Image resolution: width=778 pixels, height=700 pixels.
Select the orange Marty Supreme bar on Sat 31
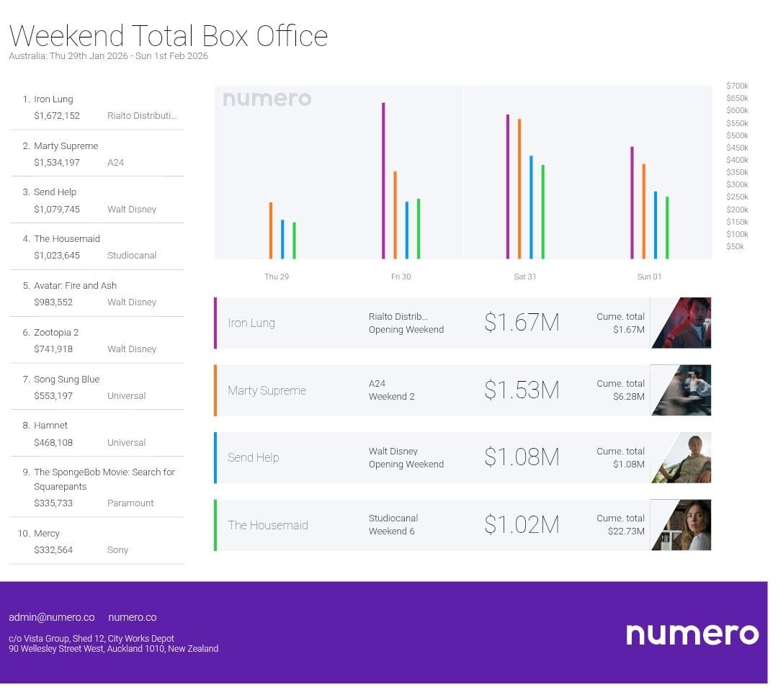pos(519,189)
